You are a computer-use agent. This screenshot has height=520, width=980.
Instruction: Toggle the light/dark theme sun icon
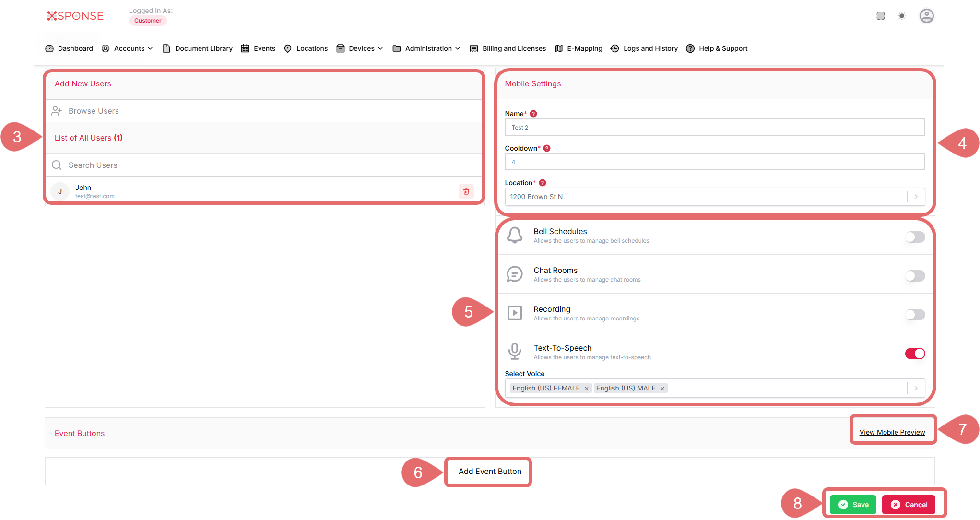coord(901,16)
